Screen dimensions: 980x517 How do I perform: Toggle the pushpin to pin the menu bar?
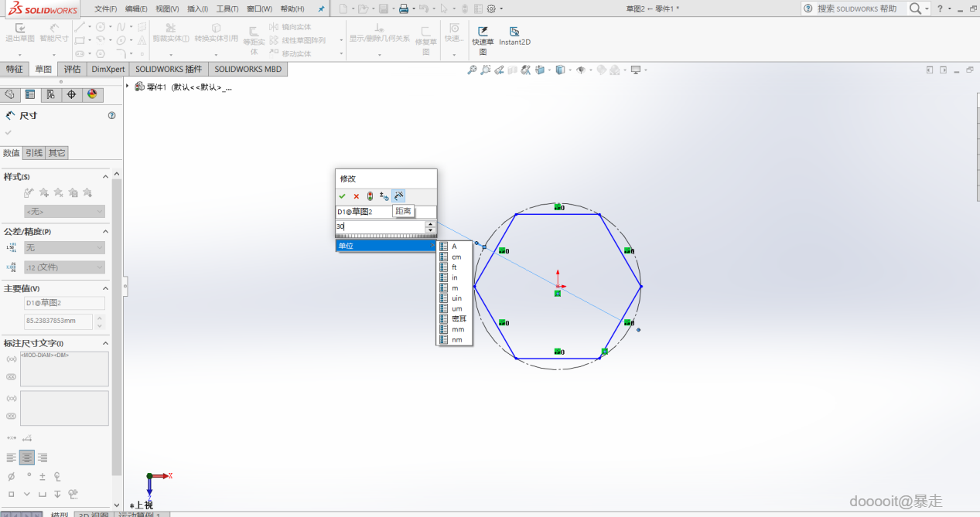(x=321, y=9)
